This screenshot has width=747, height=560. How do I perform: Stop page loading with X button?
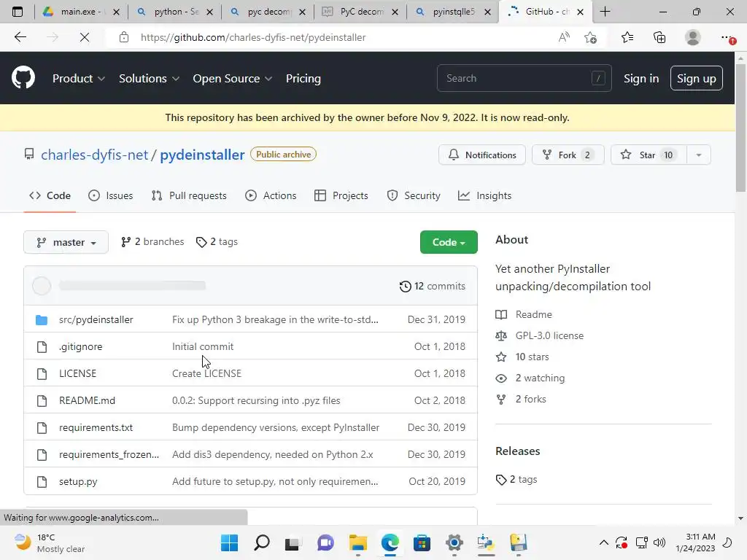point(85,37)
